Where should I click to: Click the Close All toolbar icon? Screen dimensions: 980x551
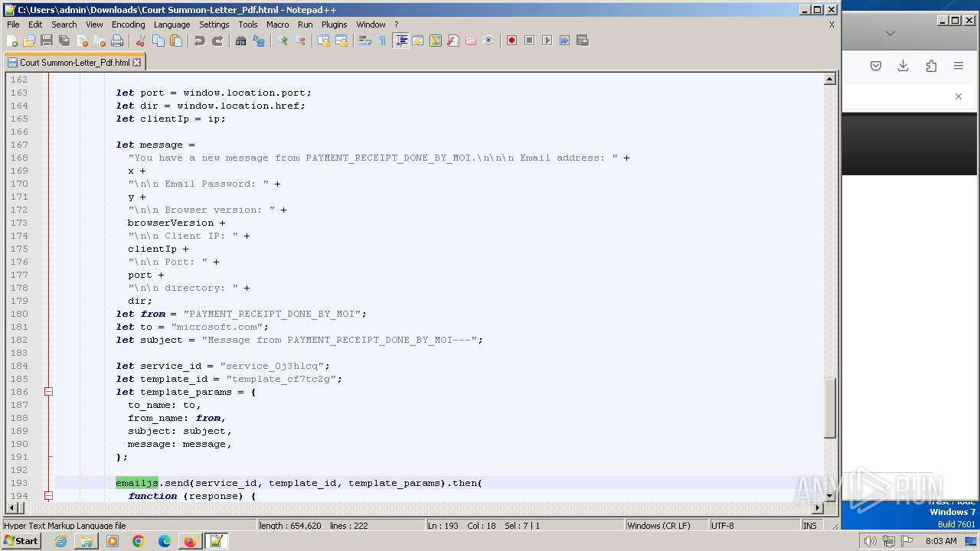[x=100, y=41]
